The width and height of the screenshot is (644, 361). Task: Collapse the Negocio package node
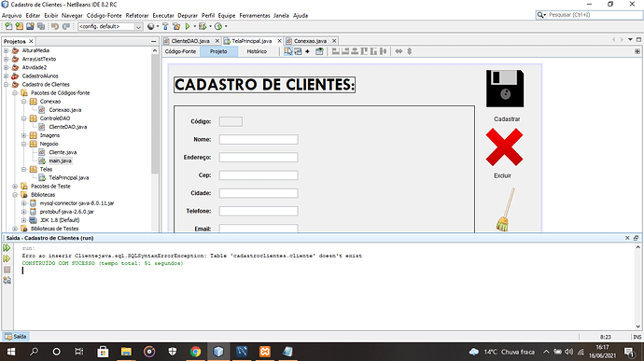tap(24, 144)
